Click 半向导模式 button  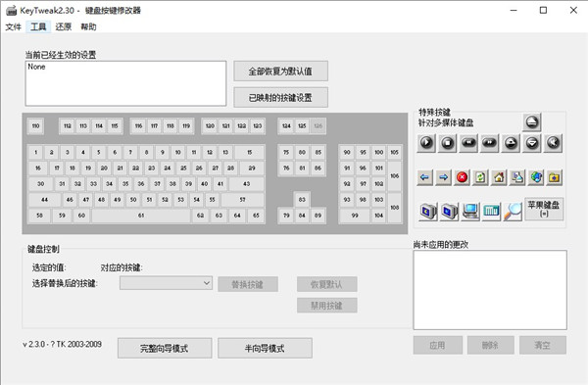265,348
